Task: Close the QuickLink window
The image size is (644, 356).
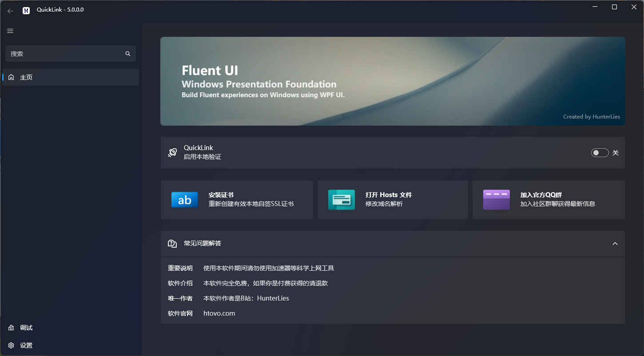Action: pos(634,7)
